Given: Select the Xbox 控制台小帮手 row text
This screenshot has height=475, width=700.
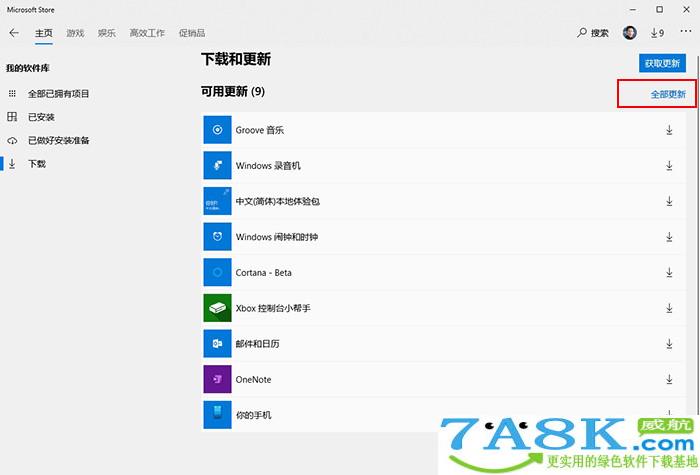Looking at the screenshot, I should 273,308.
